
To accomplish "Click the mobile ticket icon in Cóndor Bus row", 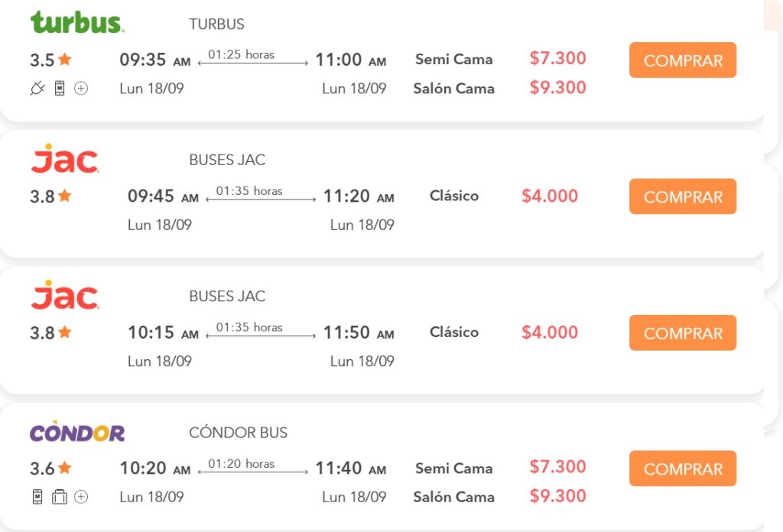I will click(37, 497).
